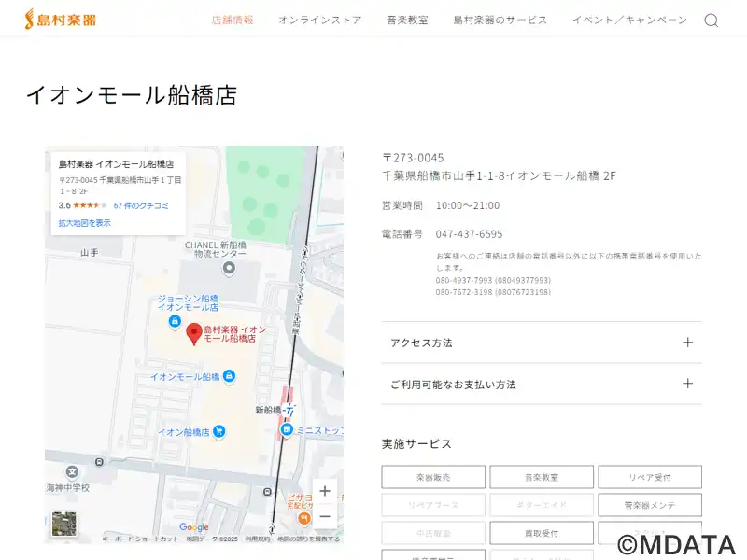Click the ミニストップ store marker
This screenshot has height=560, width=747.
pyautogui.click(x=287, y=430)
